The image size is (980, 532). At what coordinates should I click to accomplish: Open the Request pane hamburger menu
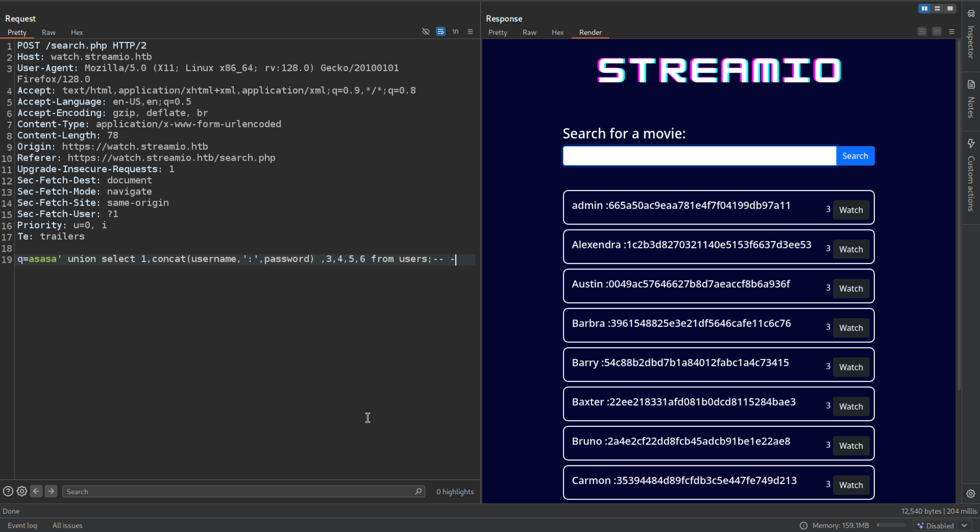[x=470, y=32]
